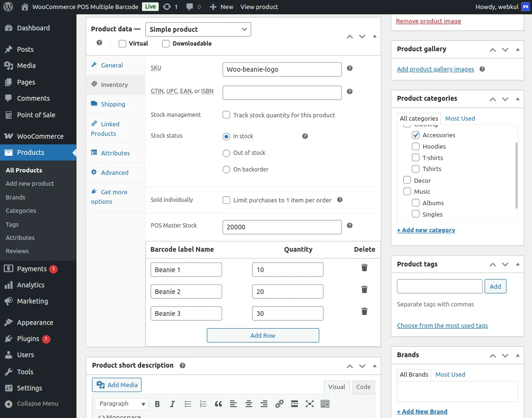Collapse the Product gallery panel
The width and height of the screenshot is (532, 418).
(x=517, y=49)
